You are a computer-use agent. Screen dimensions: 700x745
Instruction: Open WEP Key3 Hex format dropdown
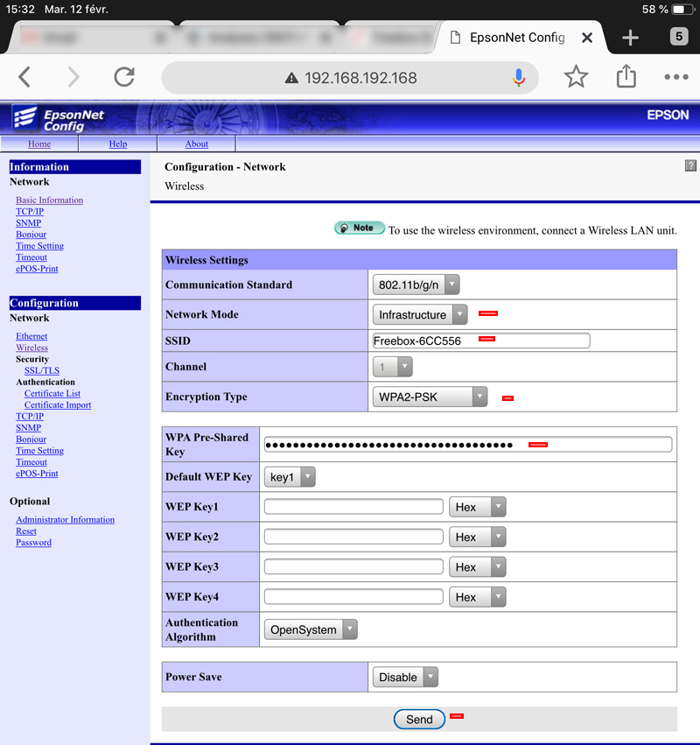[477, 566]
